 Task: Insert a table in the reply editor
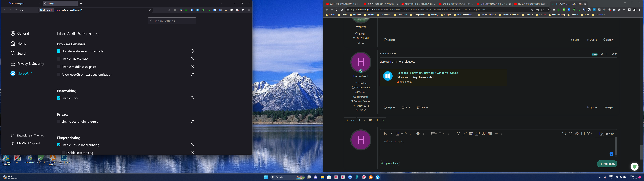(490, 134)
